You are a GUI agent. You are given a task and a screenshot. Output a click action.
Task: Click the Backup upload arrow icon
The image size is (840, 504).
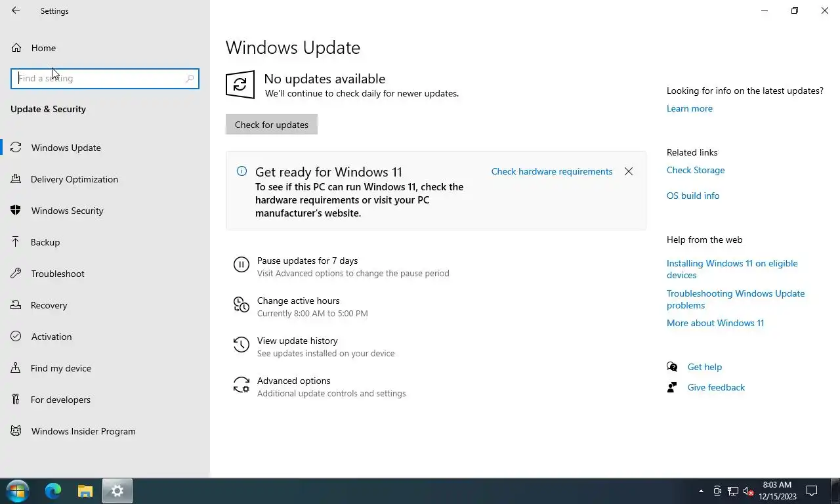pyautogui.click(x=16, y=242)
